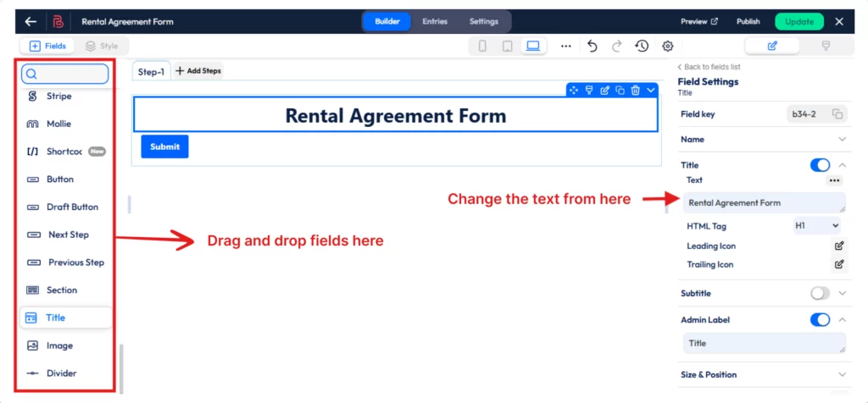The width and height of the screenshot is (868, 403).
Task: Open the Settings tab
Action: pos(484,21)
